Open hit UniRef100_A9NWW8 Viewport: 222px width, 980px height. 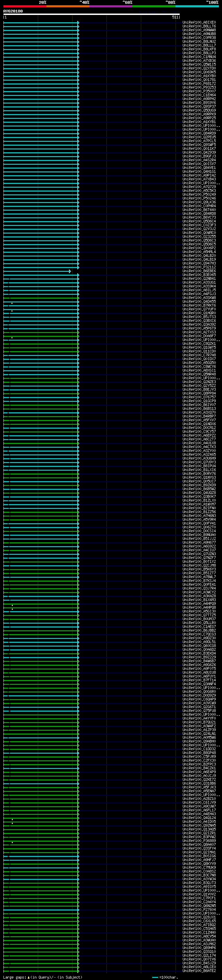(x=199, y=30)
